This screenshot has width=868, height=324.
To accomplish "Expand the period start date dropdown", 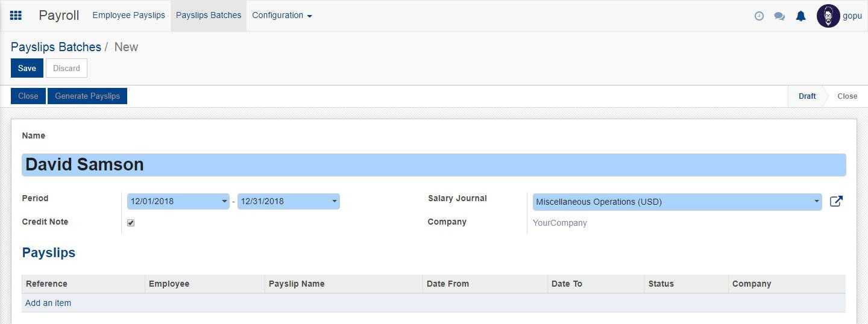I will click(x=224, y=202).
